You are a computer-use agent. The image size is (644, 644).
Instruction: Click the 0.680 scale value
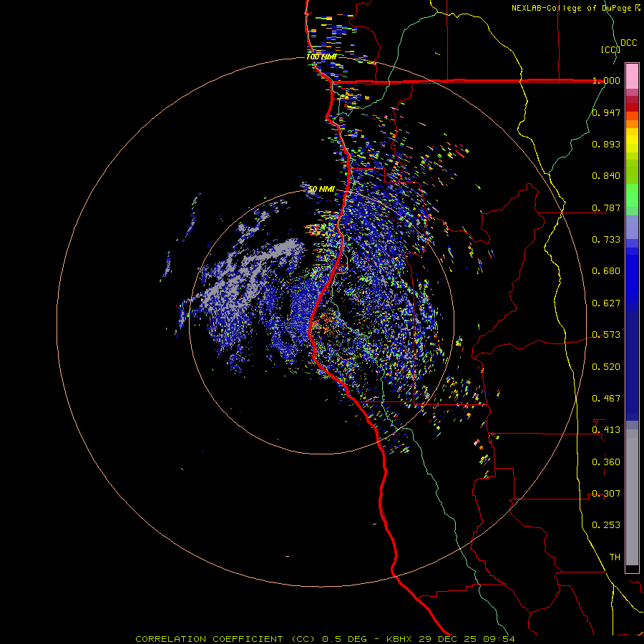coord(606,271)
